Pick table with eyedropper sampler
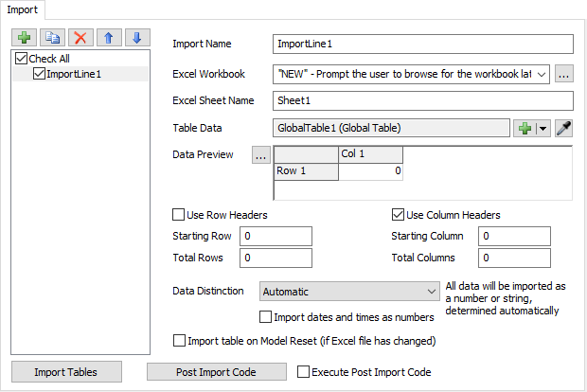587x392 pixels. (x=564, y=128)
